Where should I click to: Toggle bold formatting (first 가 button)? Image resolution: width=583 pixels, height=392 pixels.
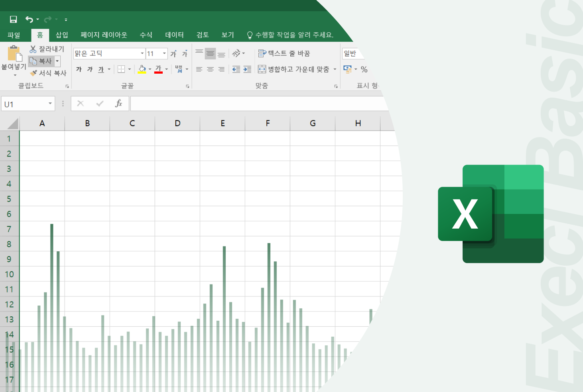(79, 69)
